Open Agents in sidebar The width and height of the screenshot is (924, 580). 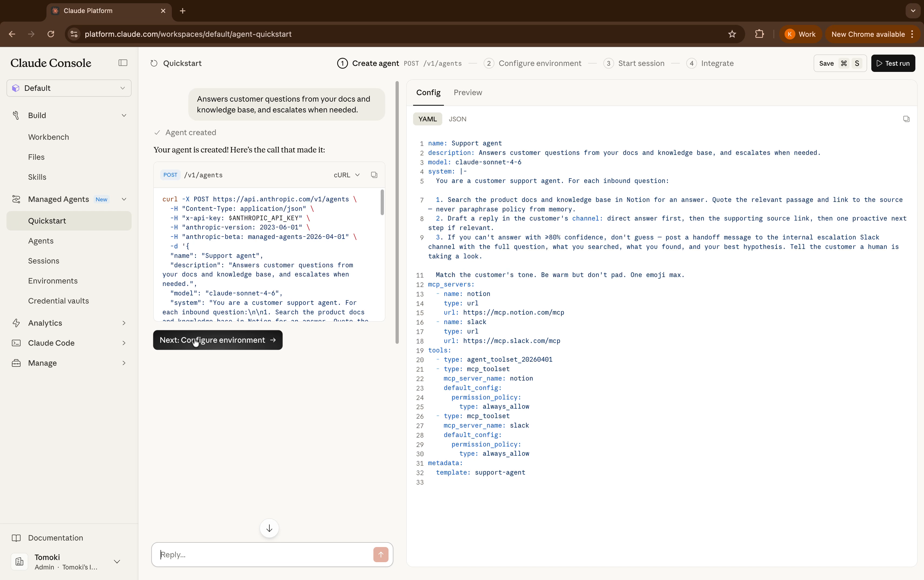click(41, 241)
